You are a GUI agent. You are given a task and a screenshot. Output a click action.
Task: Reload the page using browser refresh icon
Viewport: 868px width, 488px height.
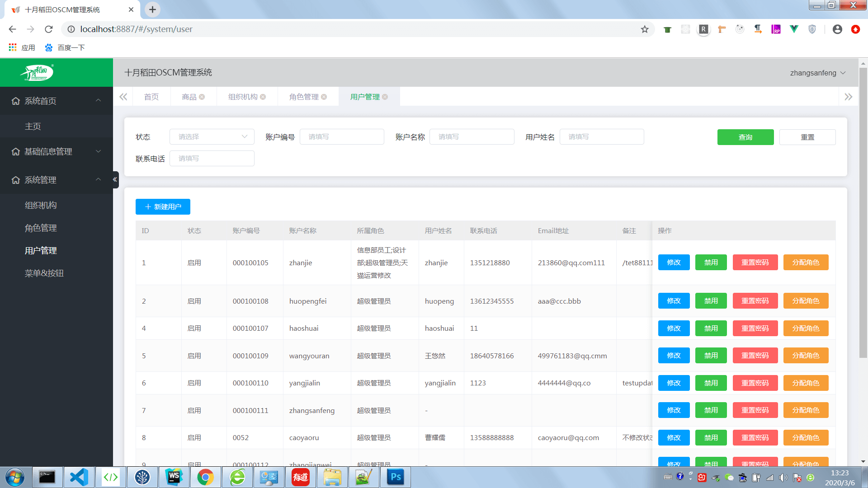click(x=49, y=29)
